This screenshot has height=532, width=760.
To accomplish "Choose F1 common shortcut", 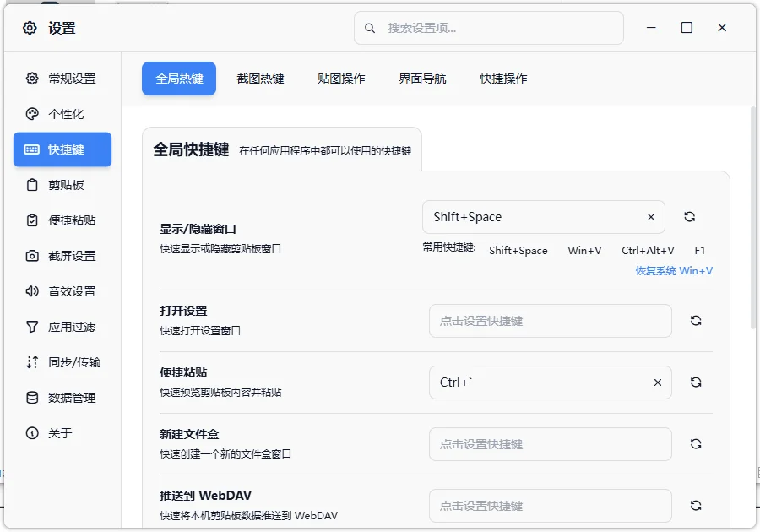I will click(699, 251).
